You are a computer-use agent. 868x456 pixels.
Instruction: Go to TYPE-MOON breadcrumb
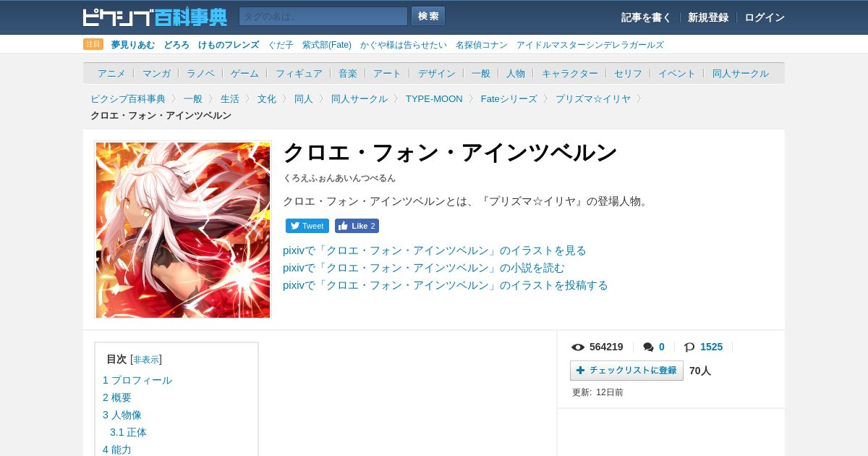click(x=434, y=98)
